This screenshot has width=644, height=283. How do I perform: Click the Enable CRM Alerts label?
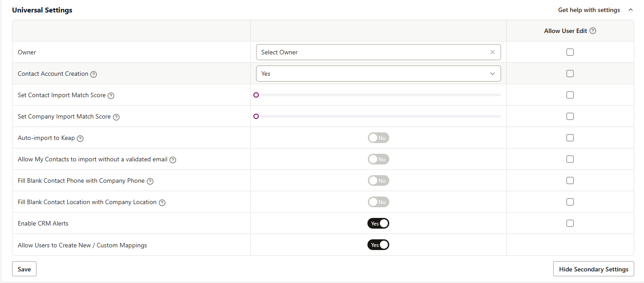click(x=43, y=223)
